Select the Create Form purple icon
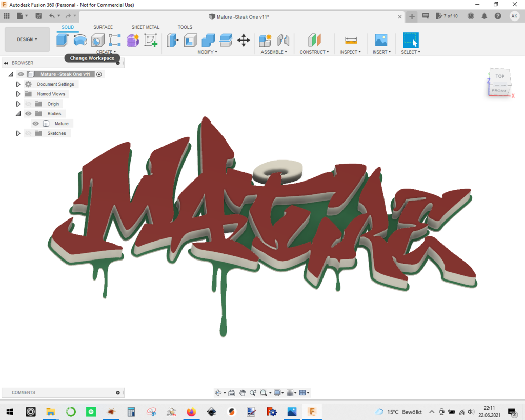The image size is (525, 420). point(133,40)
